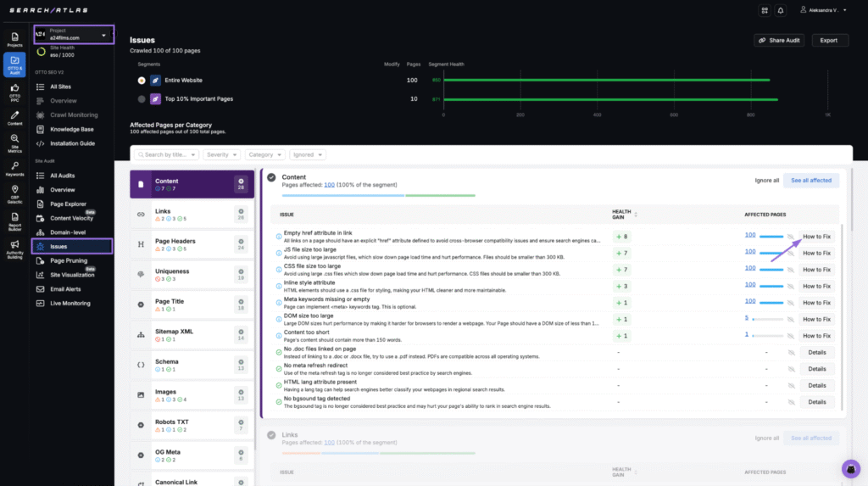Open the a24films.com project dropdown

74,35
